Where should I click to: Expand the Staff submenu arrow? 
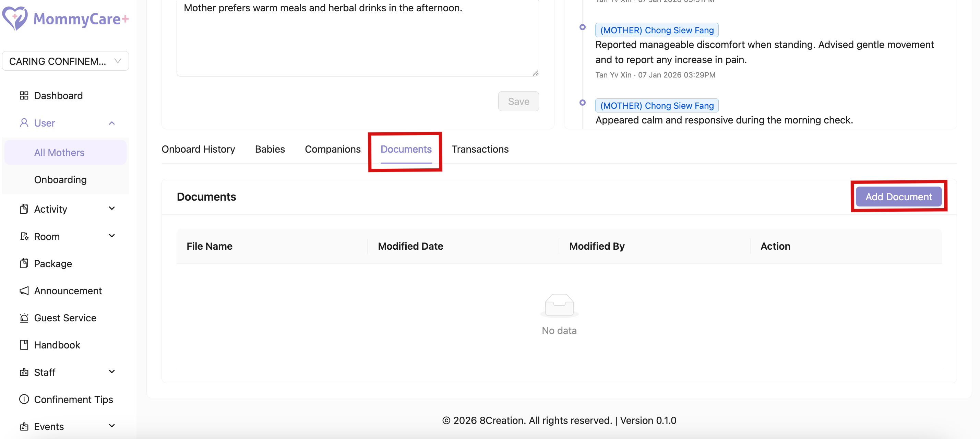point(112,372)
